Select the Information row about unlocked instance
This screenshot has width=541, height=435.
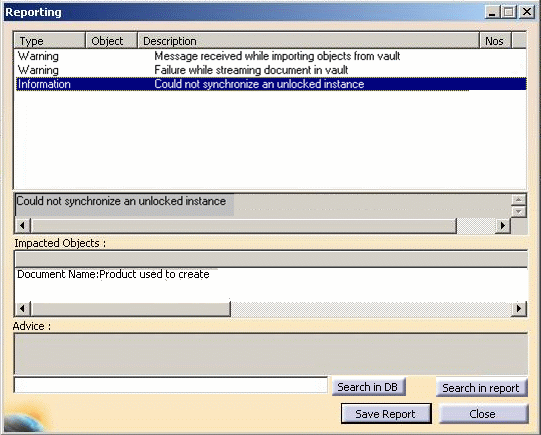click(271, 84)
